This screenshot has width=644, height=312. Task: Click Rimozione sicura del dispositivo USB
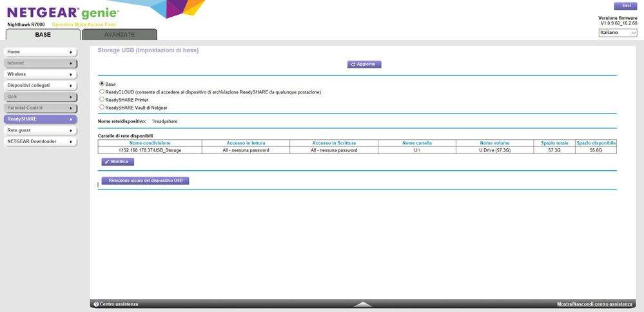coord(145,181)
